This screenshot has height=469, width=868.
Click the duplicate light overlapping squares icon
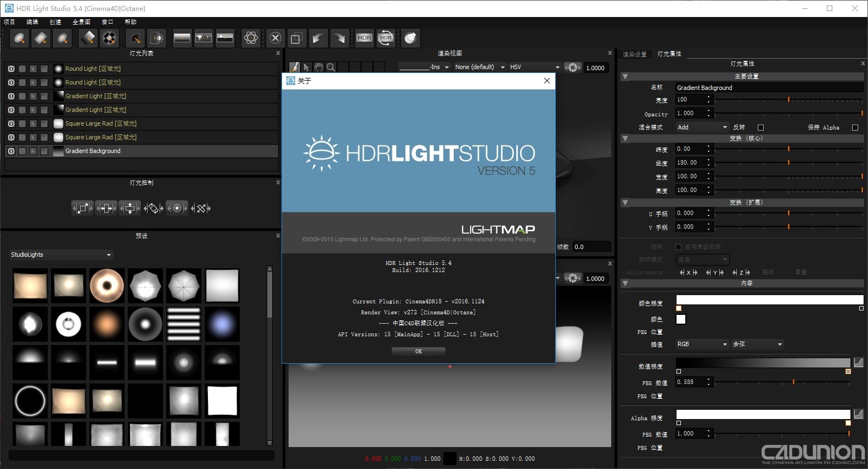296,38
